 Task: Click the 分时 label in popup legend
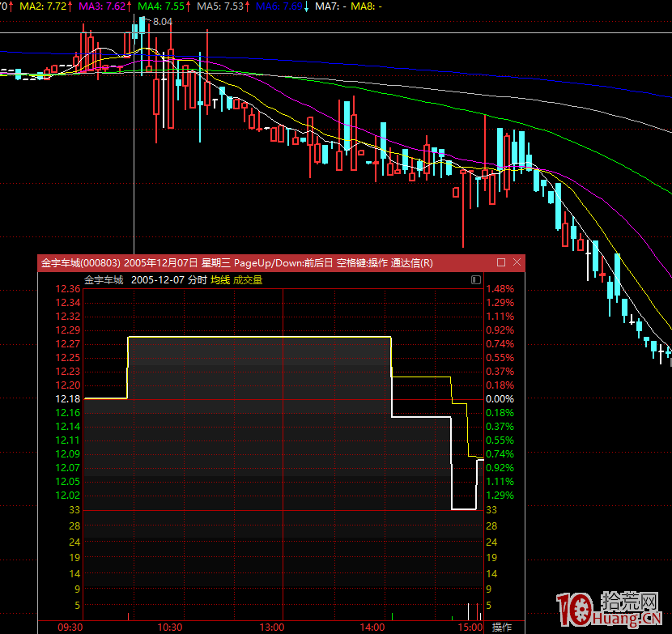coord(198,280)
